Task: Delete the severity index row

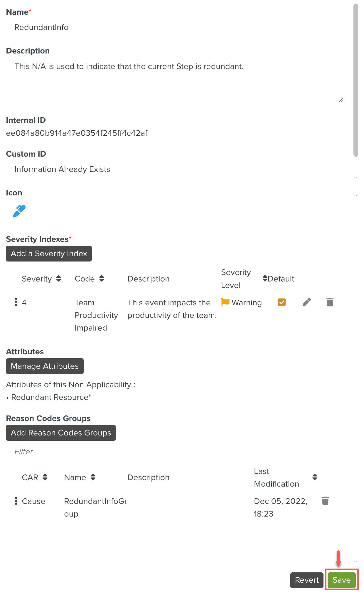Action: coord(330,302)
